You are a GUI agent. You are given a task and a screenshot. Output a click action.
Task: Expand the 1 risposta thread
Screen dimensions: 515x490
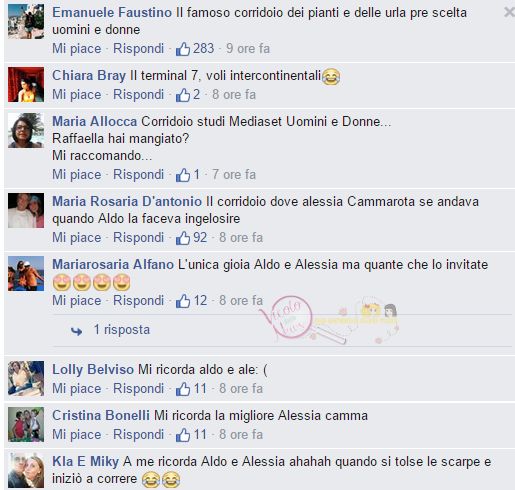[x=122, y=330]
